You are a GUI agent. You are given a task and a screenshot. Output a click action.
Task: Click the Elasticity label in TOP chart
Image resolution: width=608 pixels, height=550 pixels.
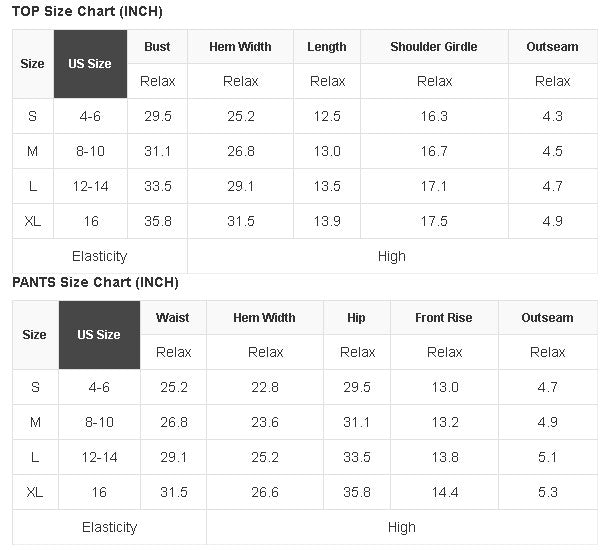(x=99, y=256)
